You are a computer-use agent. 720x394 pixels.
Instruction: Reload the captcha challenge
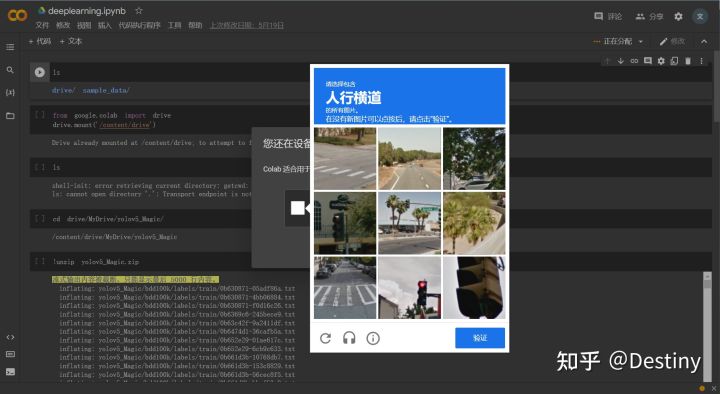click(x=326, y=338)
